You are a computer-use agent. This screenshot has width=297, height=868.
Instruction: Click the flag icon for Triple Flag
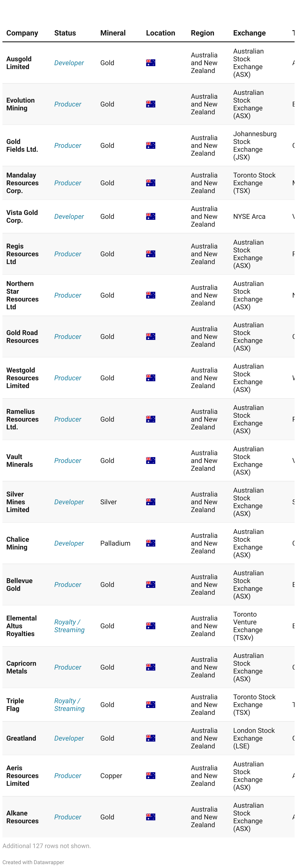[150, 705]
